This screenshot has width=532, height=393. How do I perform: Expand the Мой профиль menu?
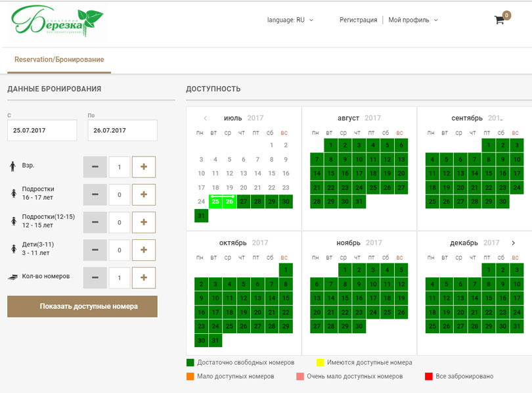412,20
